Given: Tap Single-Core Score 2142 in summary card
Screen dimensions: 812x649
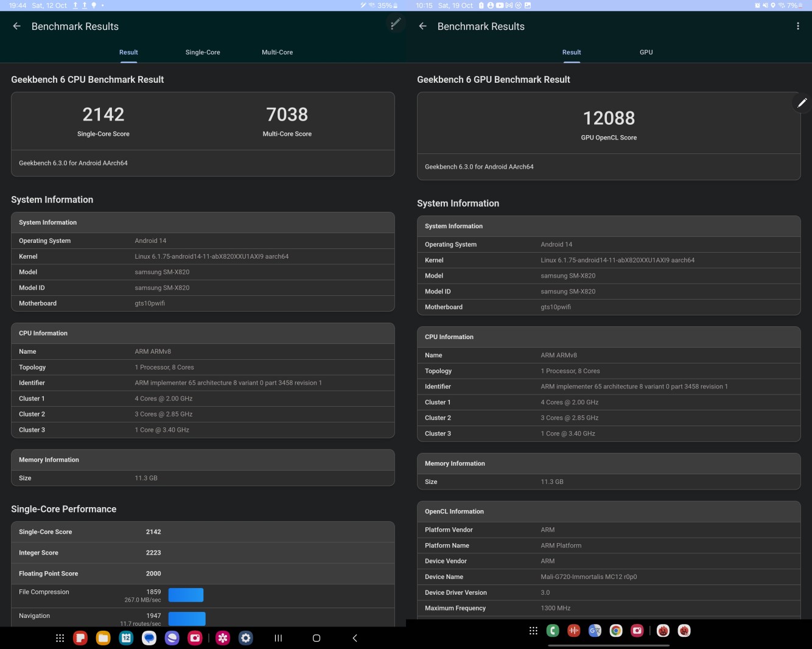Looking at the screenshot, I should click(x=103, y=121).
